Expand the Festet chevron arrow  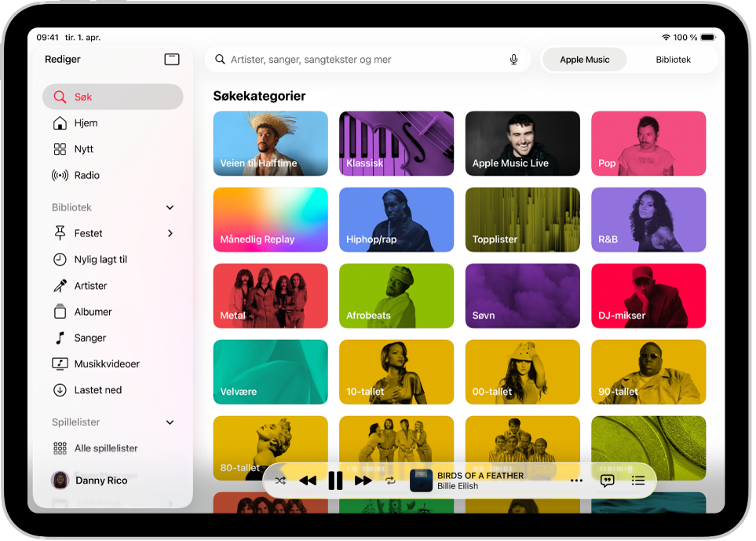[170, 233]
